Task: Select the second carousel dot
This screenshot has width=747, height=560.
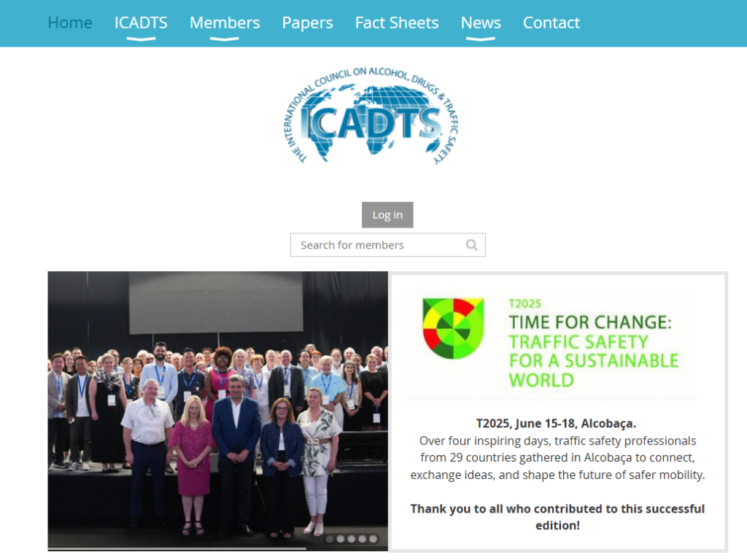Action: [x=341, y=539]
